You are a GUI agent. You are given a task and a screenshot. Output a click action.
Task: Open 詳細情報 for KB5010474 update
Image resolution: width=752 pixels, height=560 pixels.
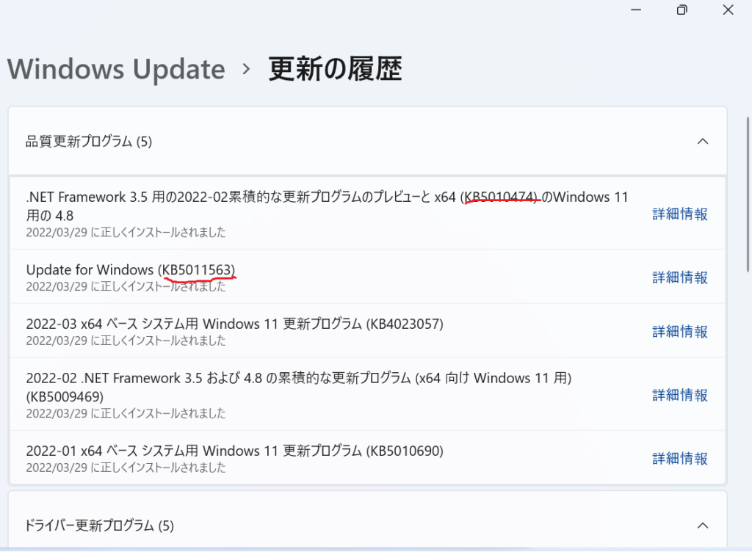coord(679,214)
